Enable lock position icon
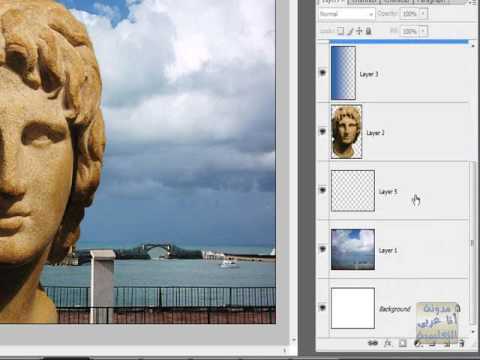Screen dimensions: 480x360 coord(359,31)
